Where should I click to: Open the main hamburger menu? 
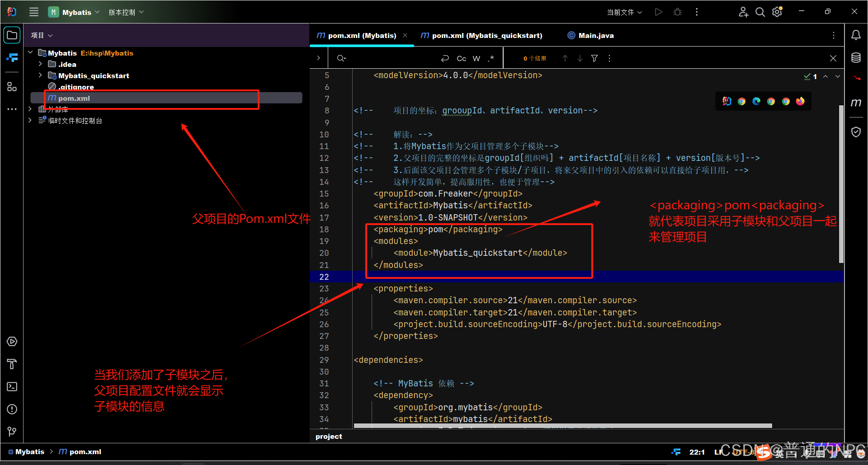click(34, 12)
